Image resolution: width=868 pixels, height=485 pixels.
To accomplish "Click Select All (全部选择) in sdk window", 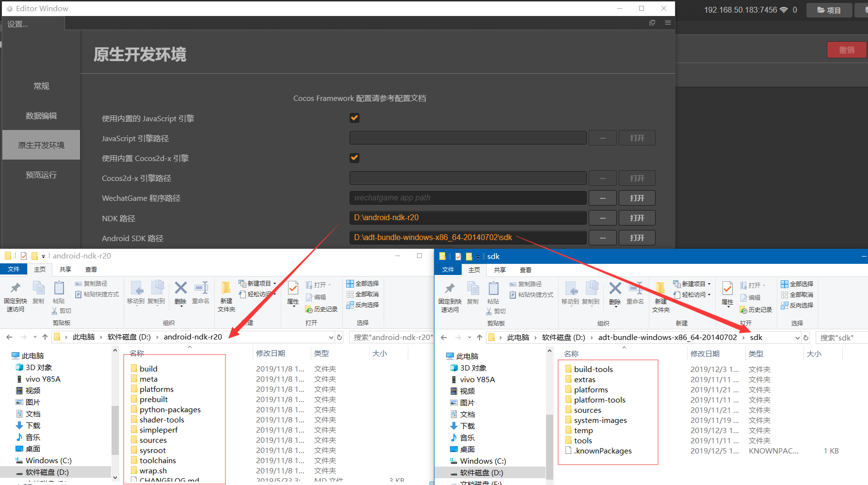I will [x=797, y=284].
